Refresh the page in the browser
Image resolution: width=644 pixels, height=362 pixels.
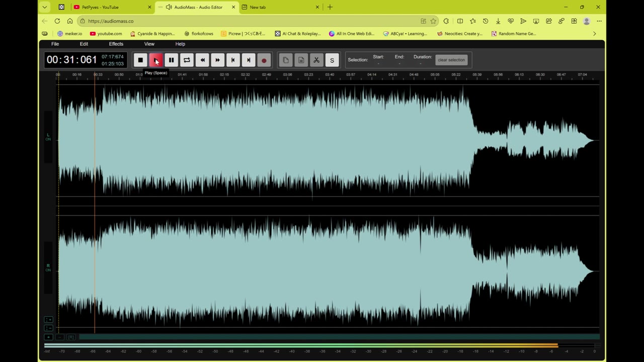click(x=57, y=21)
